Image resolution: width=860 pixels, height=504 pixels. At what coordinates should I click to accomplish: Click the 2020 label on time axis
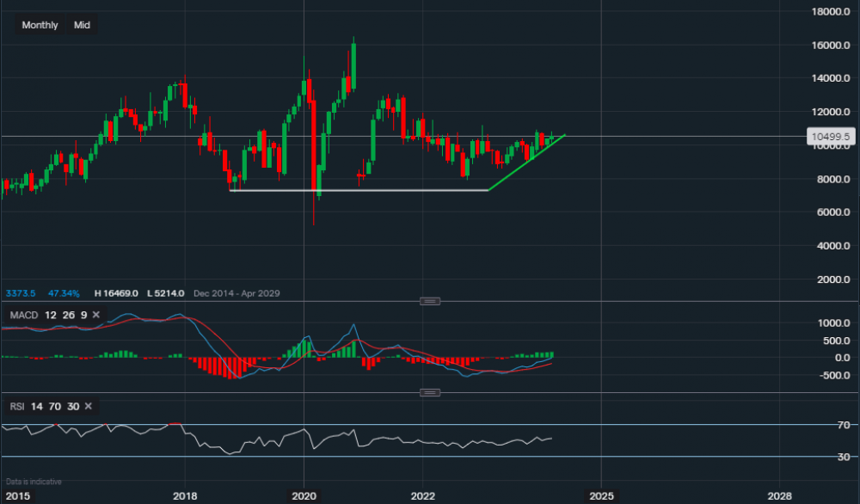click(304, 496)
